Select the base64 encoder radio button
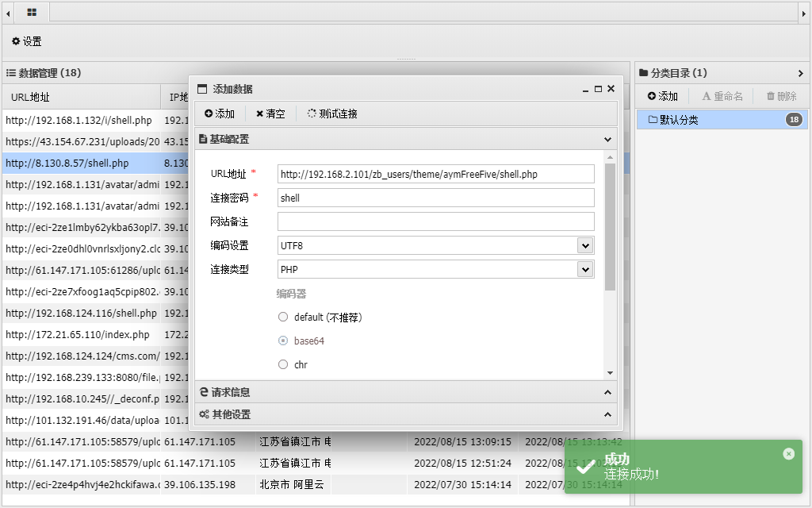 point(283,341)
